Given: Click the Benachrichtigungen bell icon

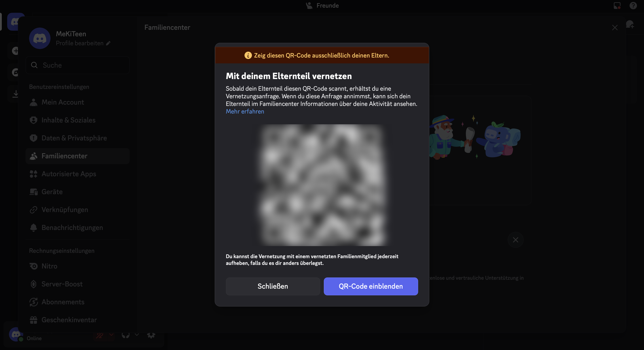Looking at the screenshot, I should pos(34,228).
